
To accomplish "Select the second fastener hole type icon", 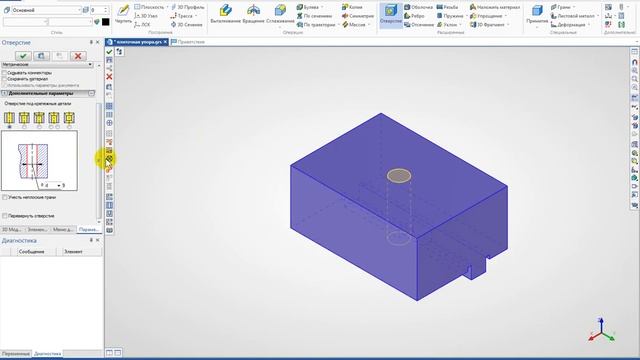I will point(24,118).
